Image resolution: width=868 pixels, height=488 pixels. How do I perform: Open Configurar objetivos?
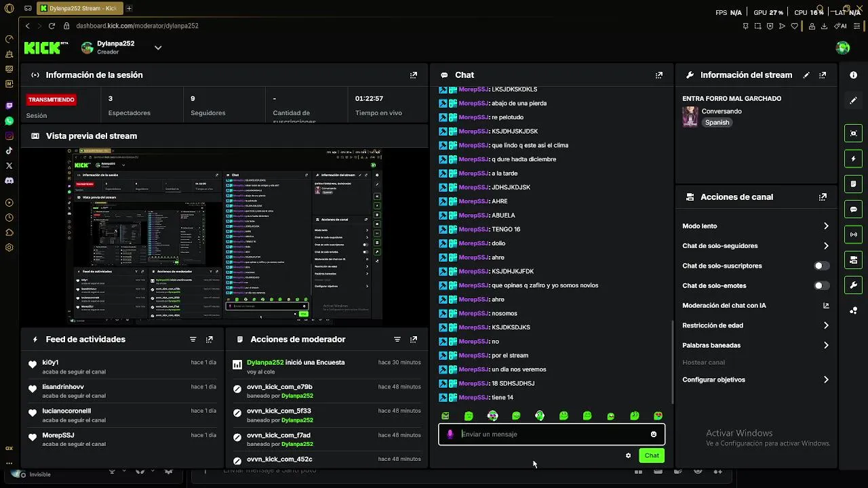click(x=755, y=380)
